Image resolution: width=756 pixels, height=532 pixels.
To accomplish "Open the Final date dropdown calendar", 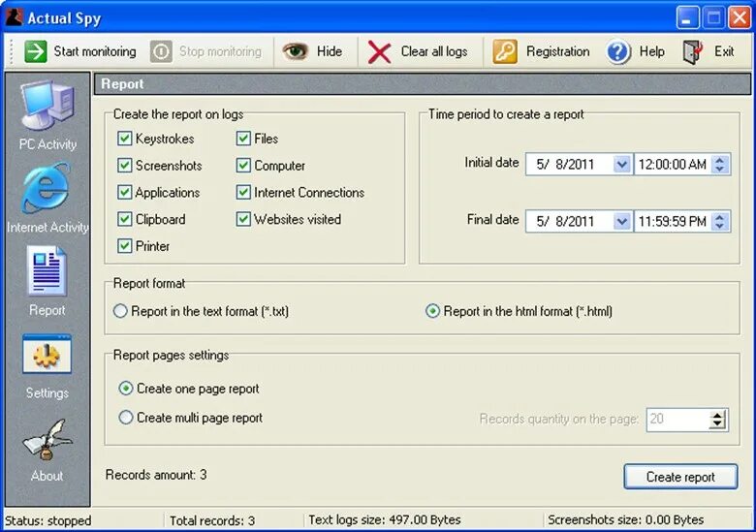I will click(x=622, y=222).
